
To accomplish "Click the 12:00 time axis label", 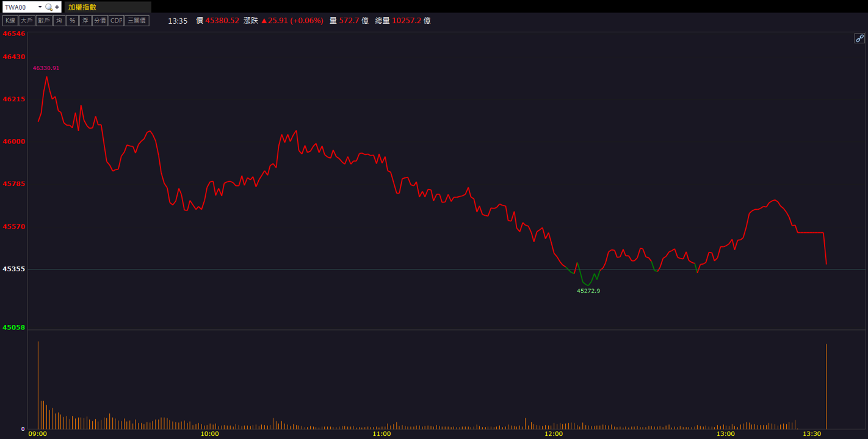I will [554, 434].
